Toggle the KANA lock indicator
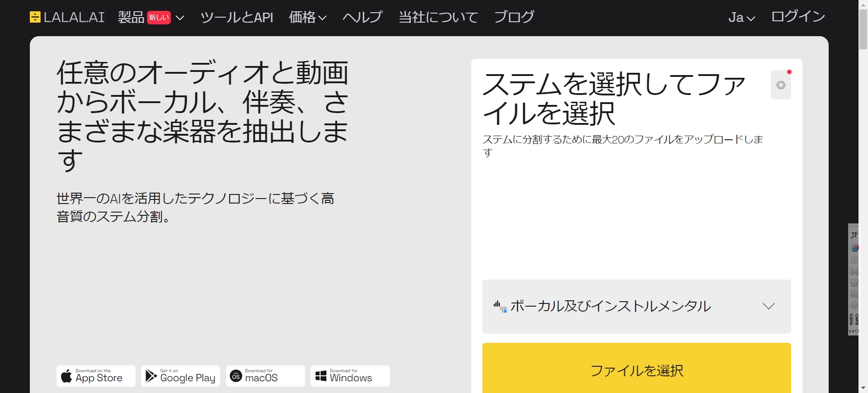 [851, 319]
